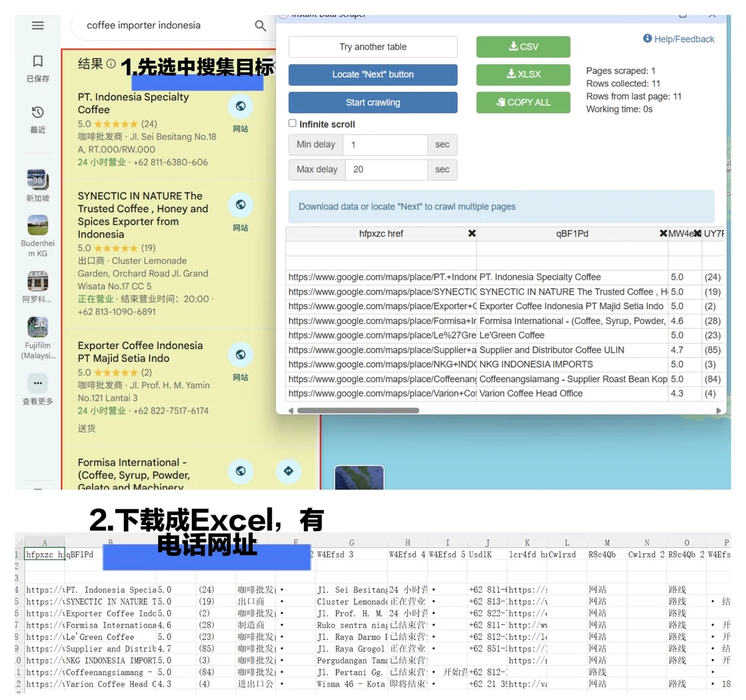Open the Fujifilm (Malaysia) recent place thumbnail
The width and height of the screenshot is (746, 700).
pos(38,327)
